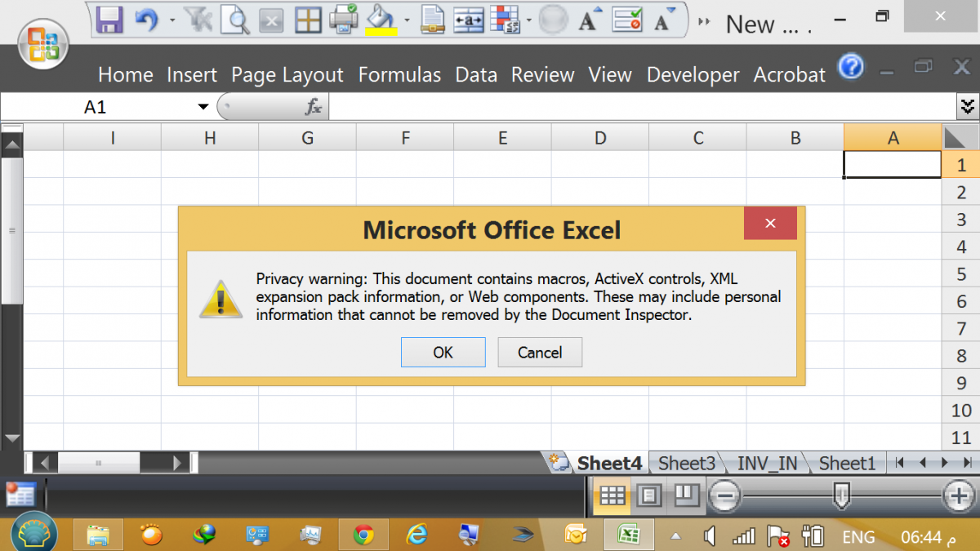Click the Zoom Out minus button
The height and width of the screenshot is (551, 980).
(724, 495)
